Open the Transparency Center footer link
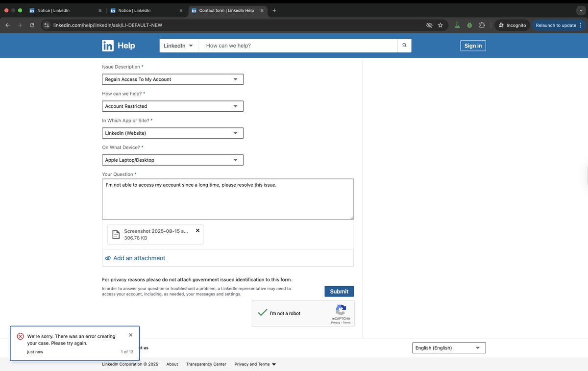The height and width of the screenshot is (371, 588). pyautogui.click(x=206, y=364)
